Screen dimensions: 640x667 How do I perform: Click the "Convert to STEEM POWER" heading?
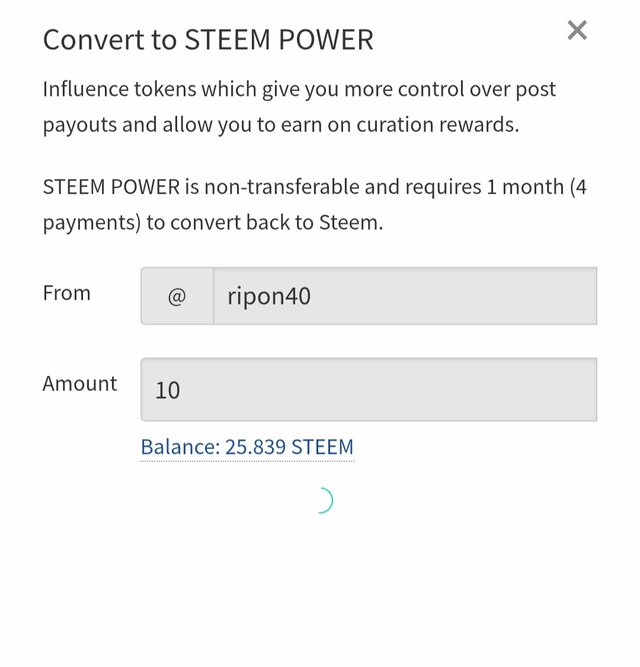point(208,41)
